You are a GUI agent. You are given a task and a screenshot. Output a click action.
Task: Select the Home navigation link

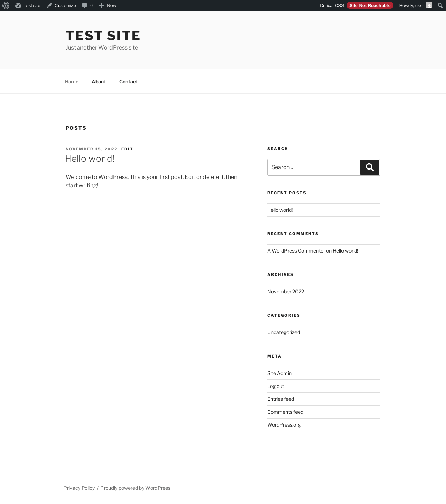click(71, 82)
